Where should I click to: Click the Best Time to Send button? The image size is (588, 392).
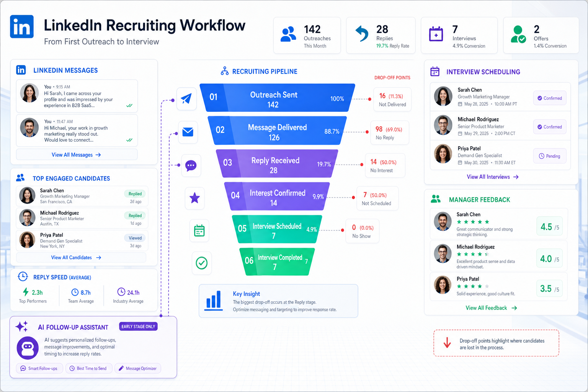click(x=89, y=368)
